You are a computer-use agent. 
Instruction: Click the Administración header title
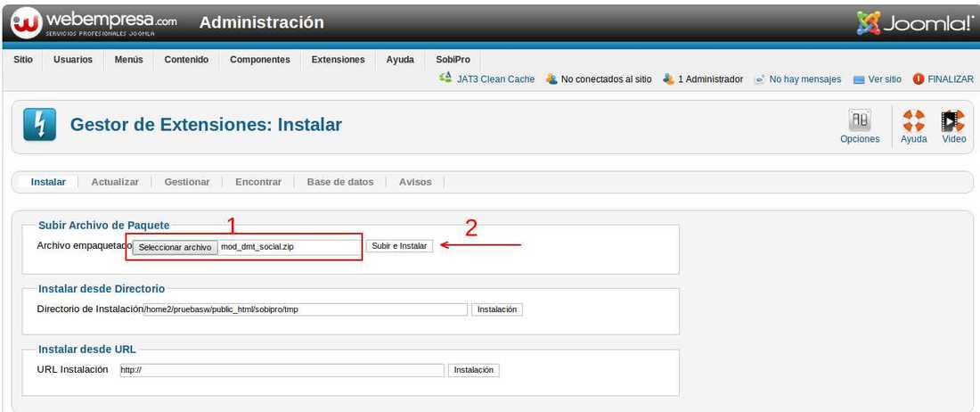[261, 22]
